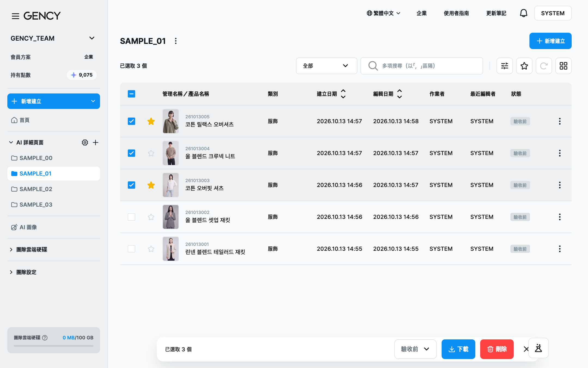Star the 린넨 블렌드 테일러드 재킷 row
The height and width of the screenshot is (368, 588).
pyautogui.click(x=151, y=249)
